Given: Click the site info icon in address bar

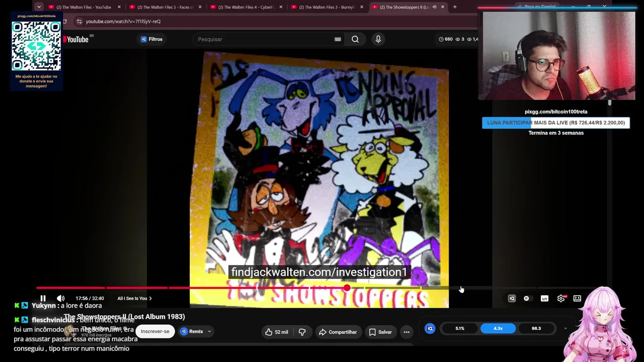Looking at the screenshot, I should click(x=79, y=22).
